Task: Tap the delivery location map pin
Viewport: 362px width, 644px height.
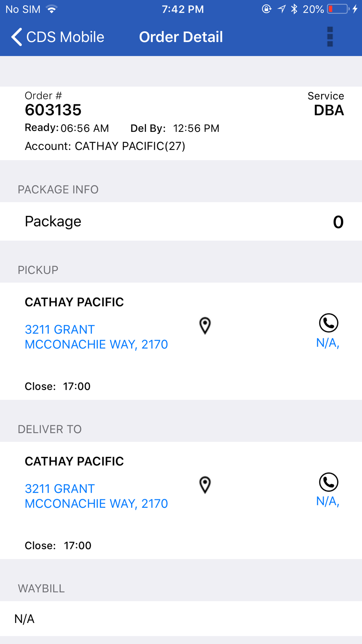Action: point(205,485)
